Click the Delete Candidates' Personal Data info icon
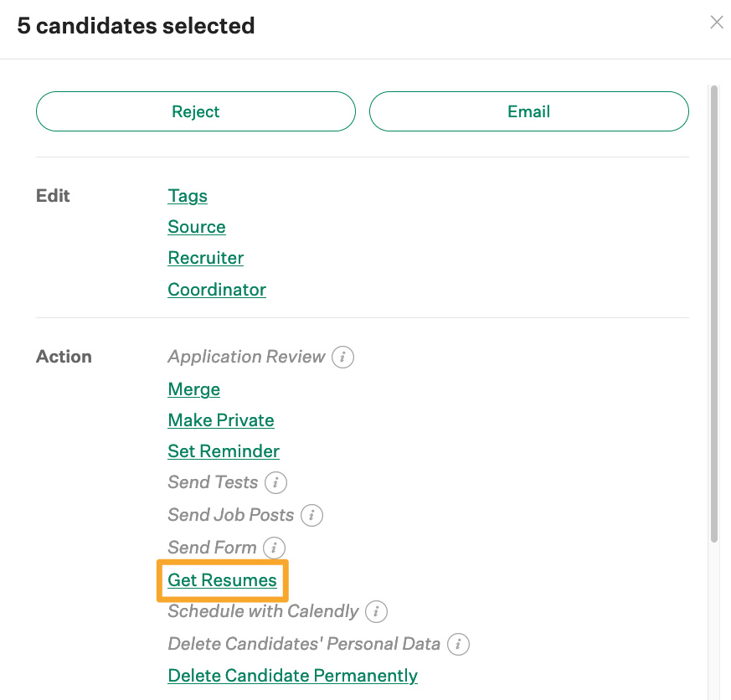The height and width of the screenshot is (700, 731). 458,644
